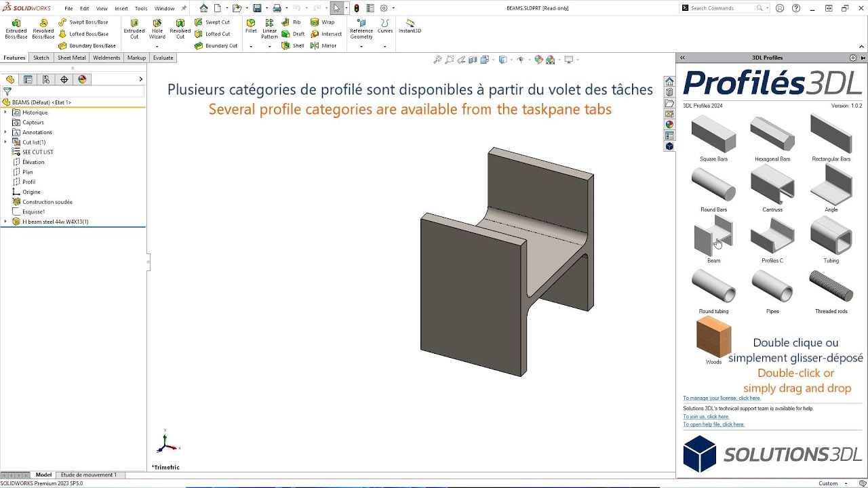This screenshot has height=488, width=868.
Task: Open the File menu
Action: coord(68,9)
